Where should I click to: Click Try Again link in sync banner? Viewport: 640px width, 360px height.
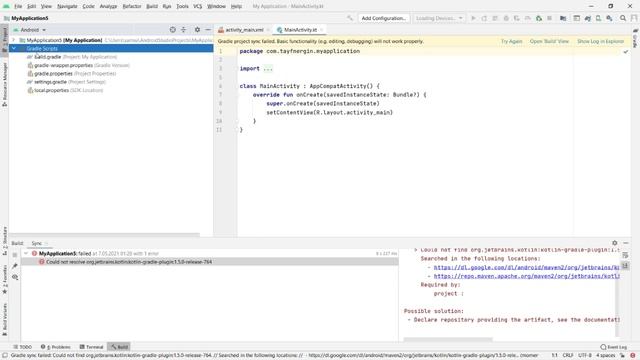(511, 41)
